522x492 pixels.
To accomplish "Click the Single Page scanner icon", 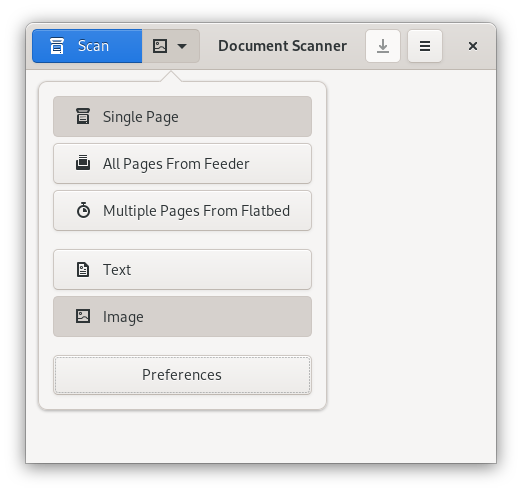I will pyautogui.click(x=83, y=116).
